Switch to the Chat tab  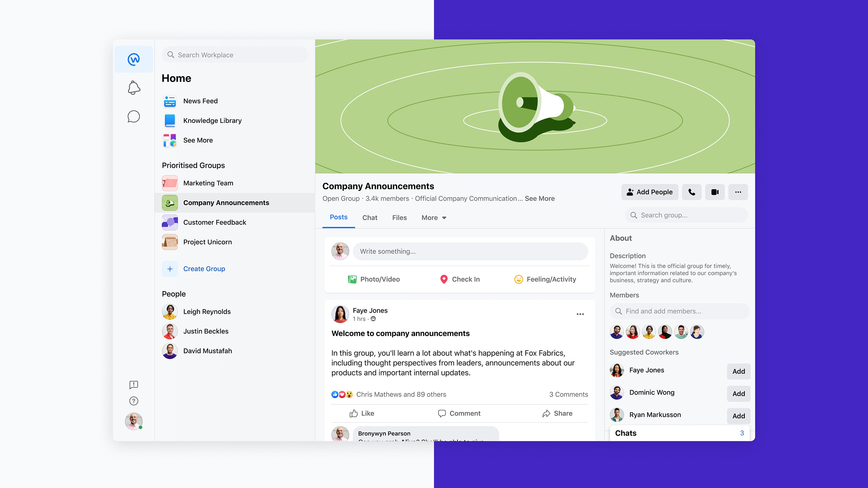coord(370,218)
